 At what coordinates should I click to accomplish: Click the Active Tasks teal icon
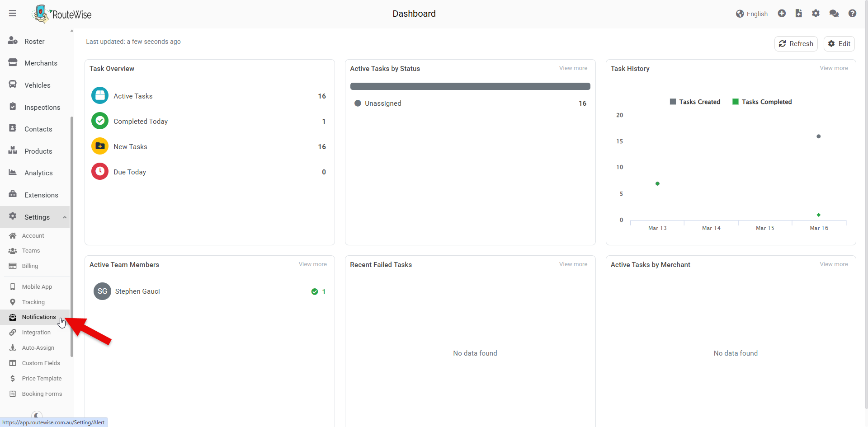click(x=100, y=96)
